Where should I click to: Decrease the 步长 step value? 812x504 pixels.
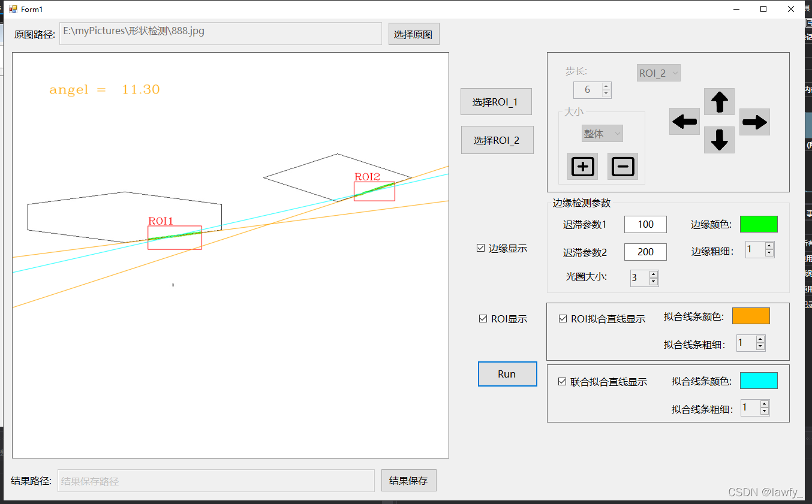[606, 93]
